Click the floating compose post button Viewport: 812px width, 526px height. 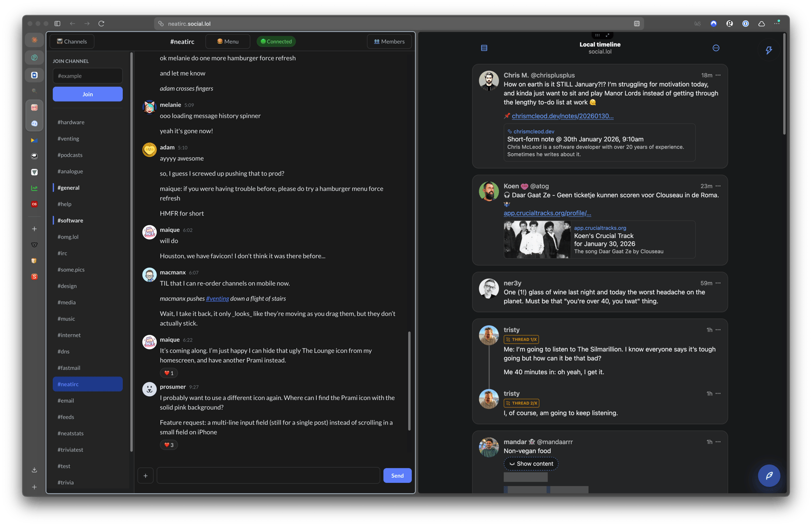click(x=769, y=476)
